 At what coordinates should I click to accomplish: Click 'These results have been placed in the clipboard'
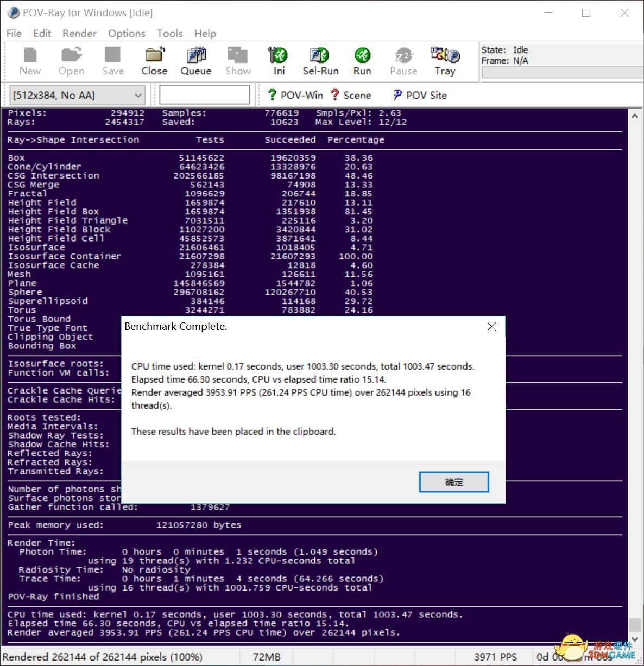[233, 432]
